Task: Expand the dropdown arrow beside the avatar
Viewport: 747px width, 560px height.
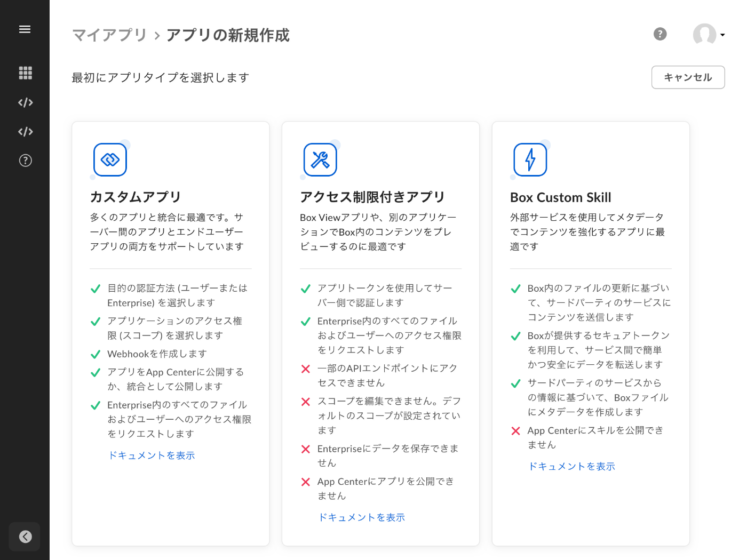Action: coord(722,35)
